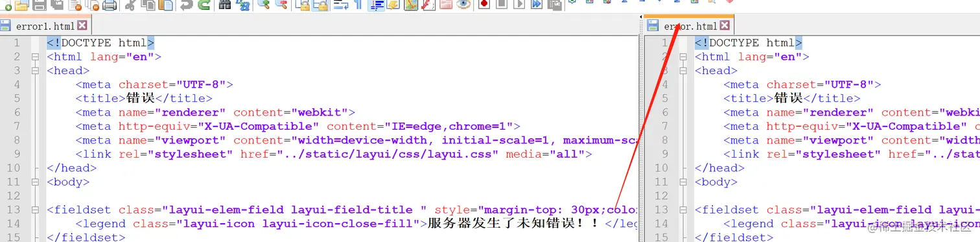This screenshot has height=242, width=980.
Task: Click line number 7 in error.html margin
Action: pyautogui.click(x=664, y=127)
